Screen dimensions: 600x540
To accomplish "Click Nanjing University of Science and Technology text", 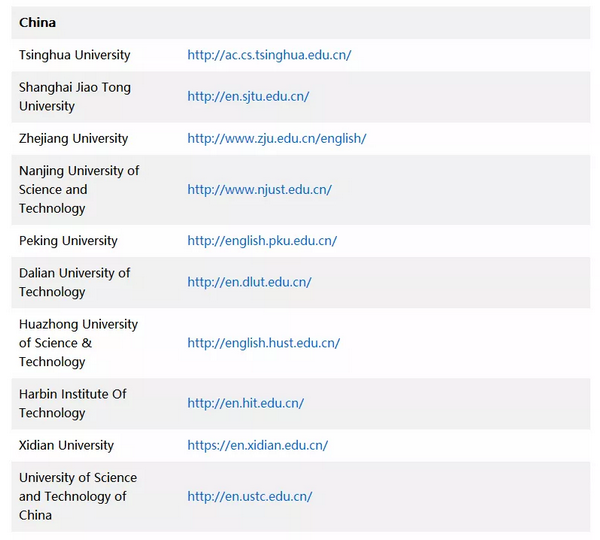I will tap(79, 189).
